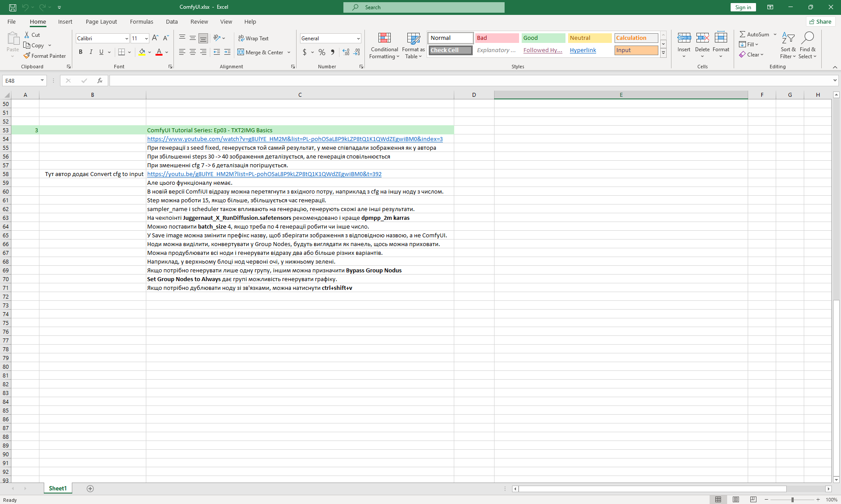The image size is (841, 504).
Task: Open the File menu
Action: click(x=12, y=21)
